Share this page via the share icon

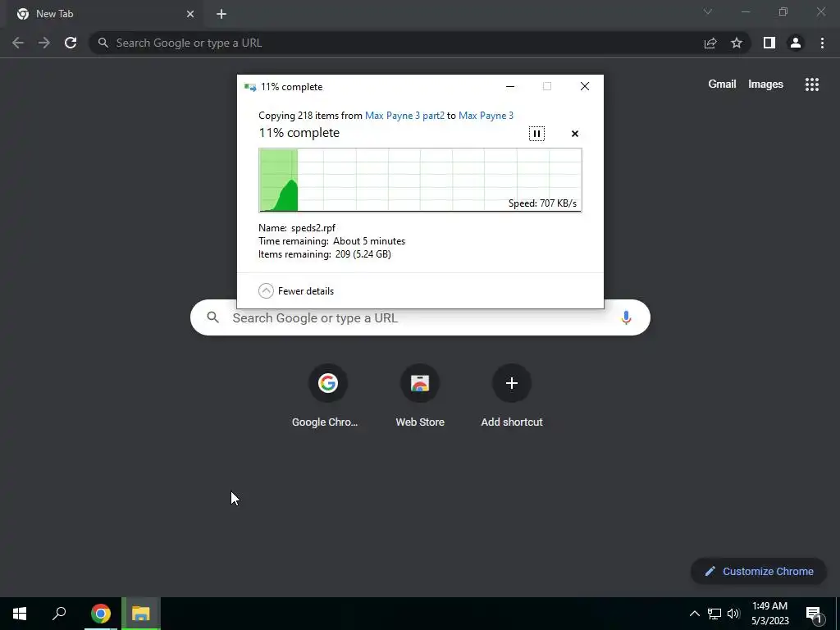point(710,43)
